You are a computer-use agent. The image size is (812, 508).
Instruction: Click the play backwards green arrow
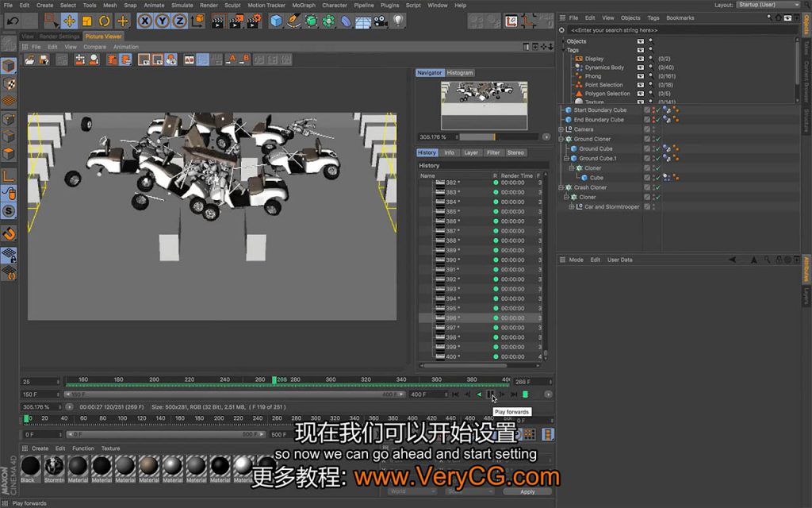[x=479, y=394]
